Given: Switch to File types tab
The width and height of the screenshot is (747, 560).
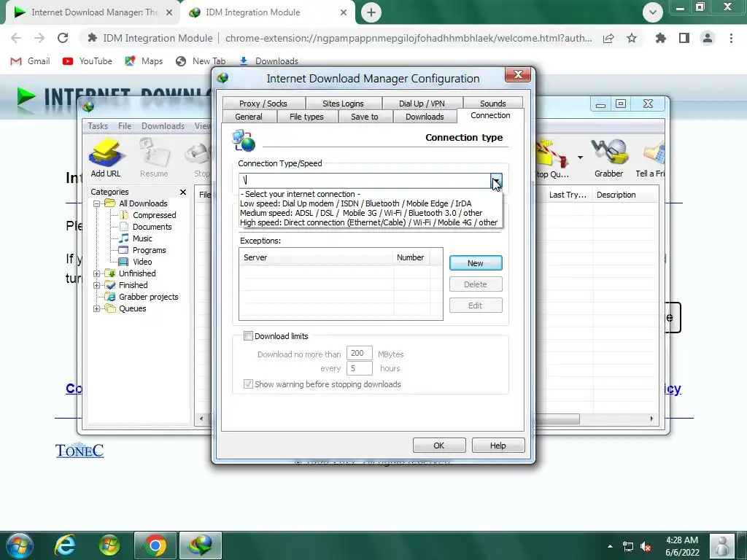Looking at the screenshot, I should click(x=306, y=117).
